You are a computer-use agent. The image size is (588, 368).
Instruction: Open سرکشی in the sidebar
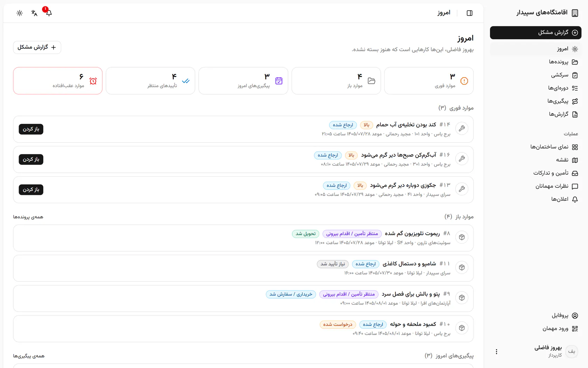[x=535, y=75]
